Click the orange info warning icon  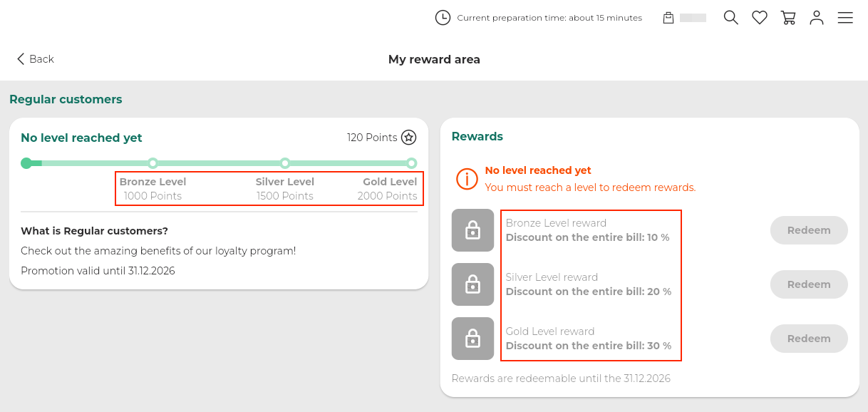[x=467, y=179]
